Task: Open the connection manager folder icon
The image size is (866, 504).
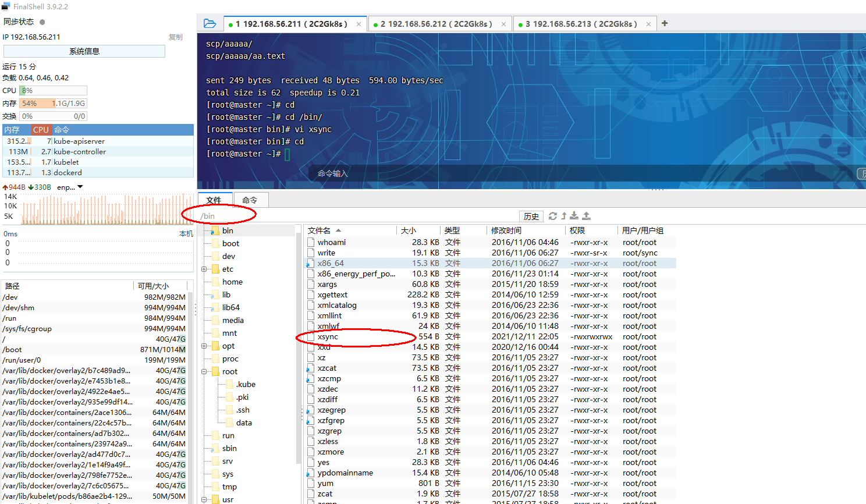Action: (x=210, y=24)
